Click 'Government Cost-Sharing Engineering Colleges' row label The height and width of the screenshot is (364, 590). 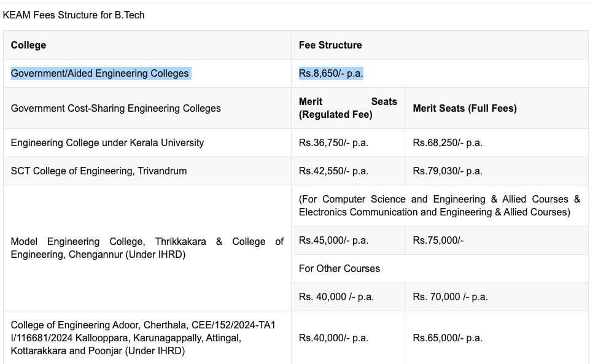click(116, 109)
